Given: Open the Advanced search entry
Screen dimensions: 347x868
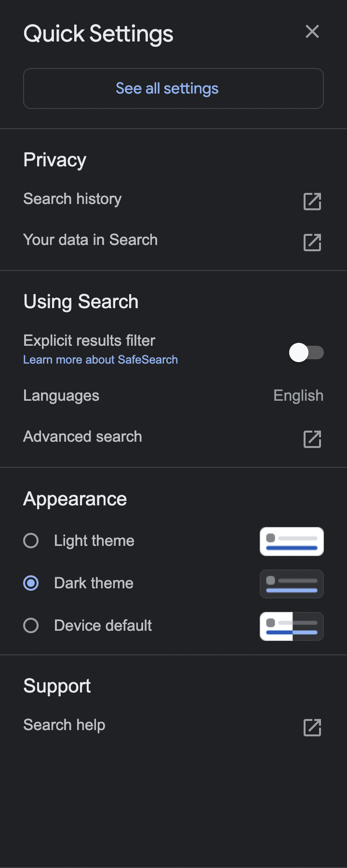Looking at the screenshot, I should coord(82,436).
